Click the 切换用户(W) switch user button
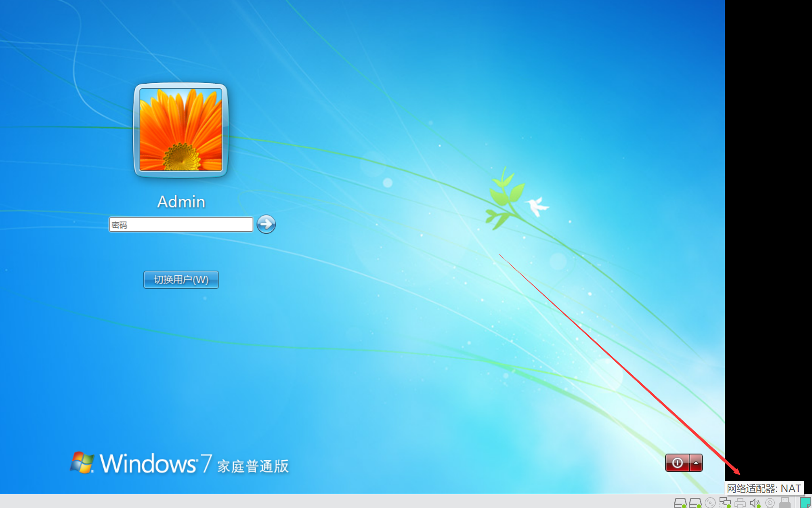 pos(181,279)
